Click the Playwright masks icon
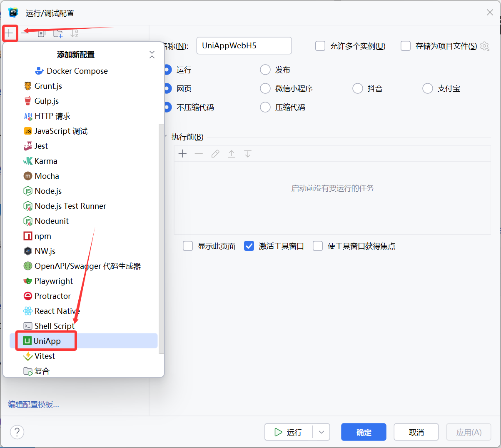 28,281
